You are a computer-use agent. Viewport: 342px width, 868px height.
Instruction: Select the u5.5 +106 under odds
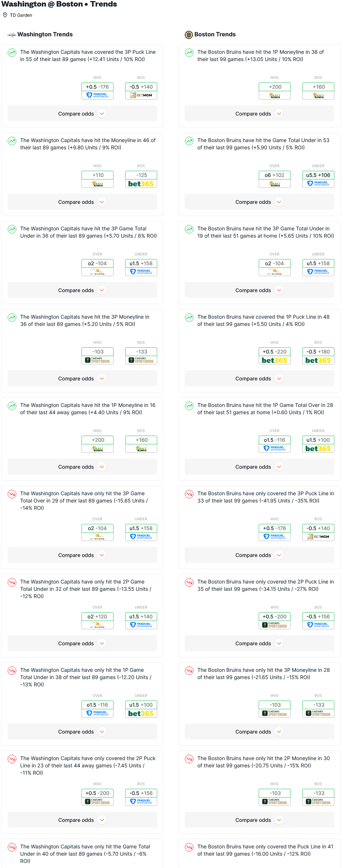coord(318,175)
